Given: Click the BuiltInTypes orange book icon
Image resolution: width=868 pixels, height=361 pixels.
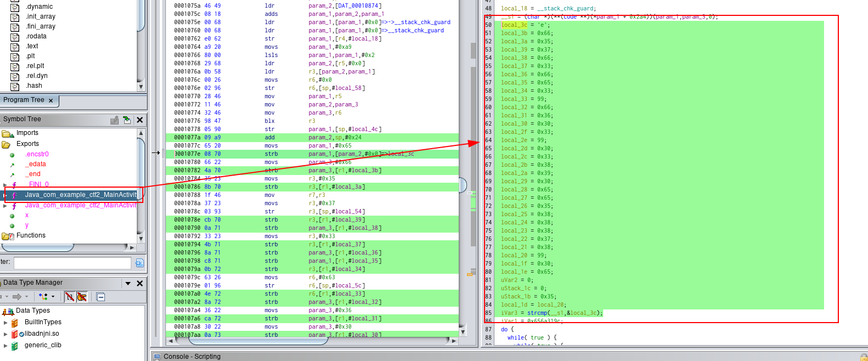Looking at the screenshot, I should [15, 323].
